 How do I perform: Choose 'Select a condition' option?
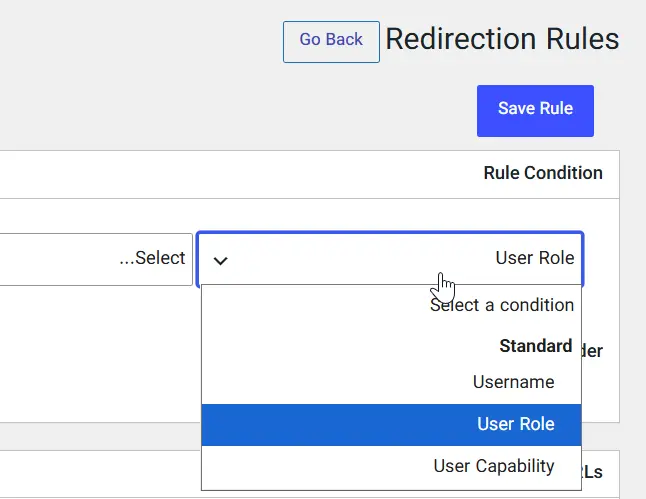pos(391,305)
